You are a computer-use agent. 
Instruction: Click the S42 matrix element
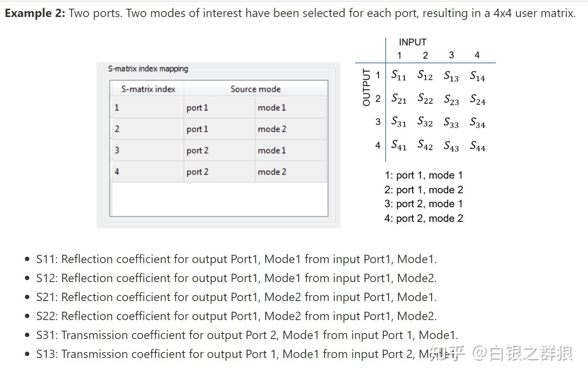[425, 146]
